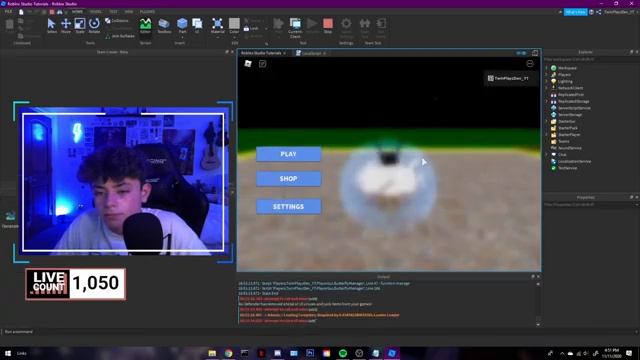Screen dimensions: 640x360
Task: Switch to the LocalScript document tab
Action: pyautogui.click(x=311, y=53)
